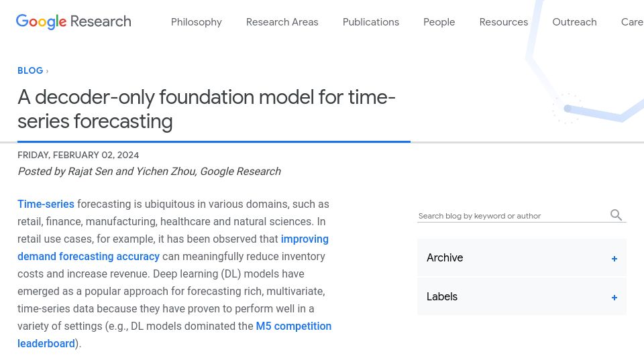The image size is (644, 362).
Task: Click the date Friday, February 02, 2024
Action: pos(78,155)
